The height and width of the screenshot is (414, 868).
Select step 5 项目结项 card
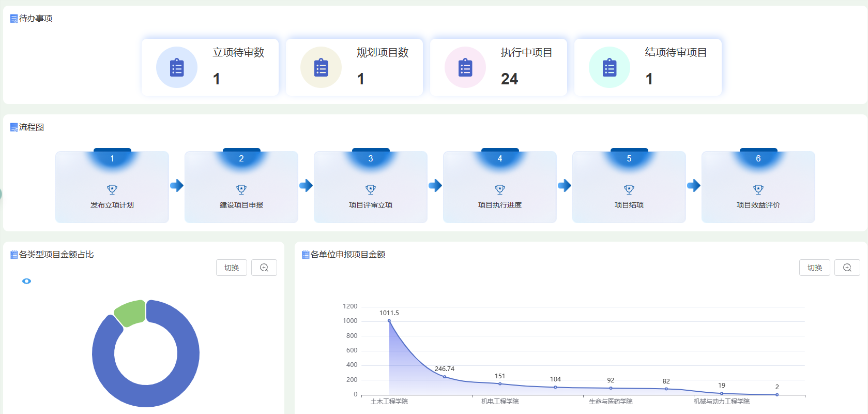tap(629, 187)
